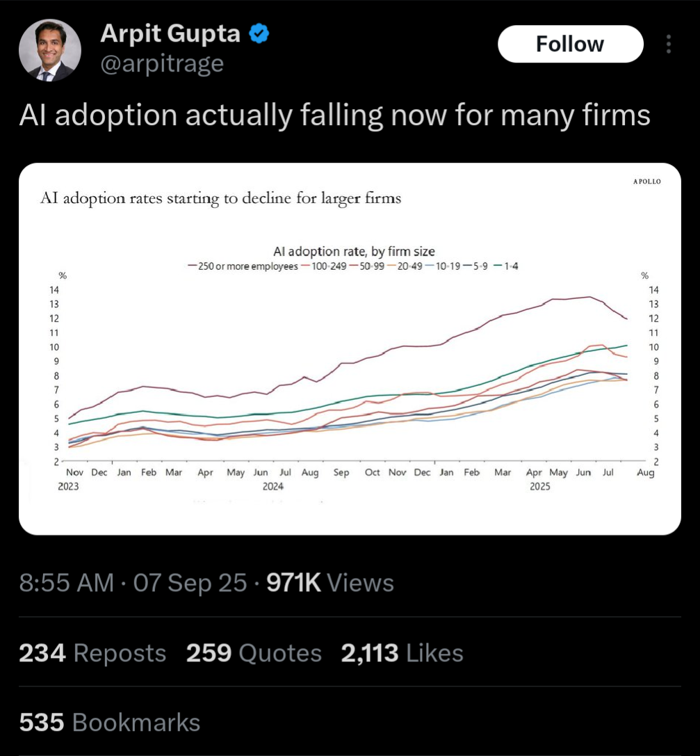700x756 pixels.
Task: Click the 8:55 AM timestamp
Action: pyautogui.click(x=67, y=583)
